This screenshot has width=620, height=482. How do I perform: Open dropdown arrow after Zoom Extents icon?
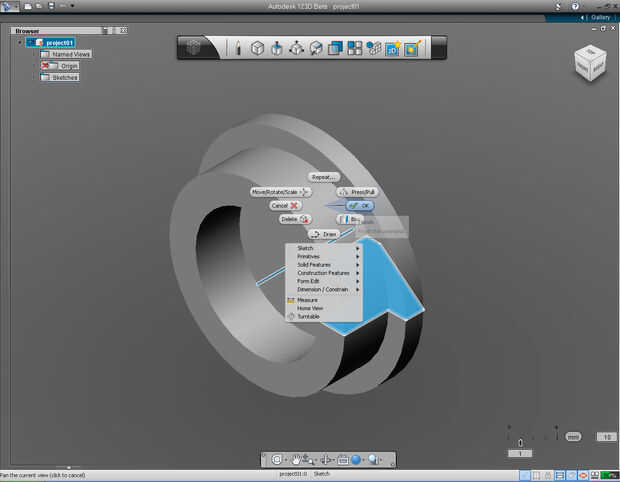(x=285, y=460)
